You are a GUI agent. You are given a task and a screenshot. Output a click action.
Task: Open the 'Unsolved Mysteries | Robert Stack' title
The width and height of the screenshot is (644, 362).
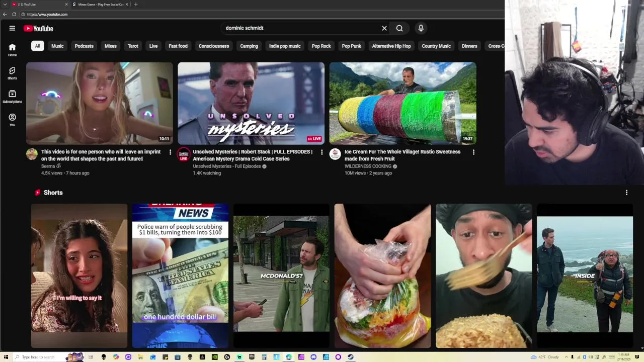click(253, 155)
